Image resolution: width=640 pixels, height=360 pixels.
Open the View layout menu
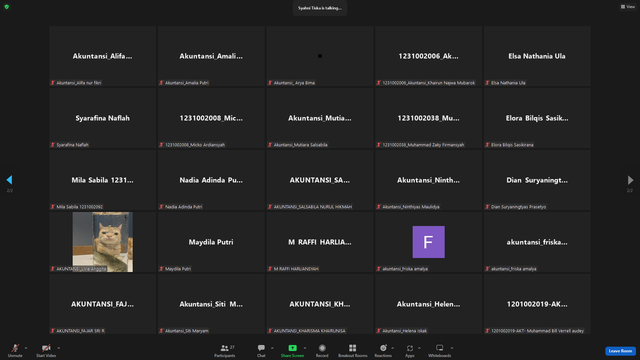tap(628, 7)
